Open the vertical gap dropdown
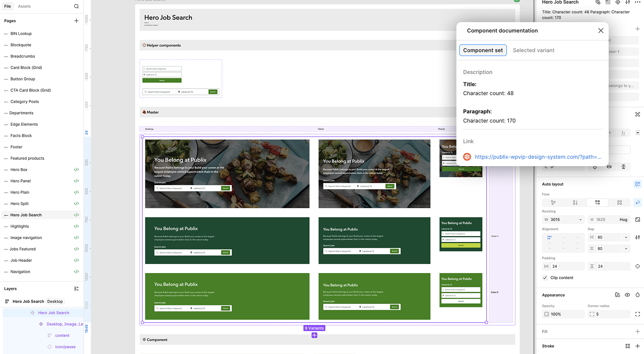 [626, 249]
